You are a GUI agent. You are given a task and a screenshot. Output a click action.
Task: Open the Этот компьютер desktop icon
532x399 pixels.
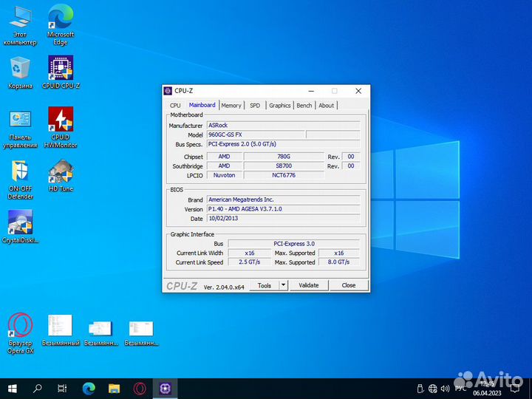20,26
